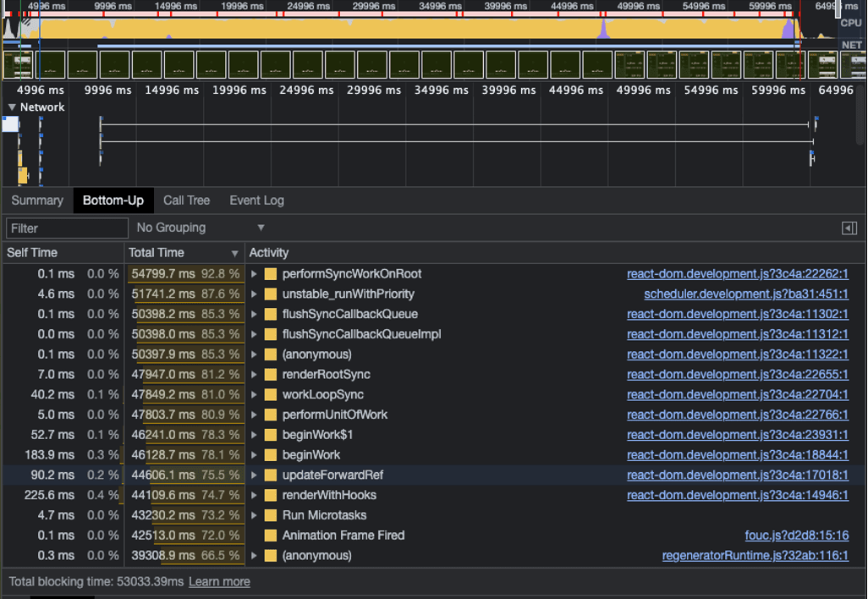The image size is (868, 599).
Task: Expand the unstable_runWithPriority row
Action: 254,294
